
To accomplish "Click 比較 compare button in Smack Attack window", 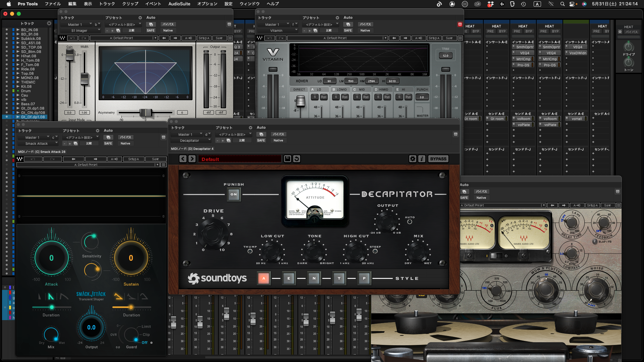I will [89, 143].
